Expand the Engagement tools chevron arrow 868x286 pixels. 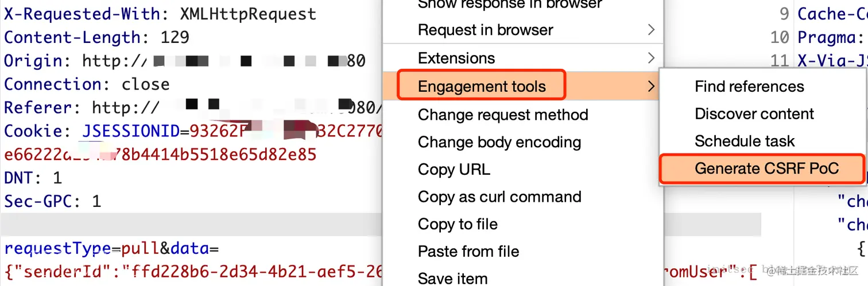point(651,87)
